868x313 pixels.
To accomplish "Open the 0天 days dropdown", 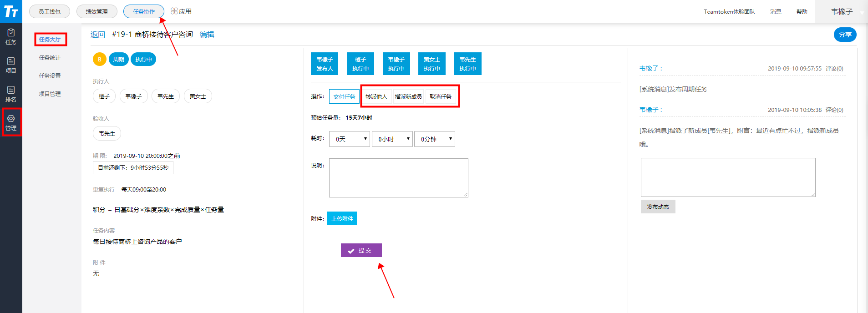I will (350, 139).
